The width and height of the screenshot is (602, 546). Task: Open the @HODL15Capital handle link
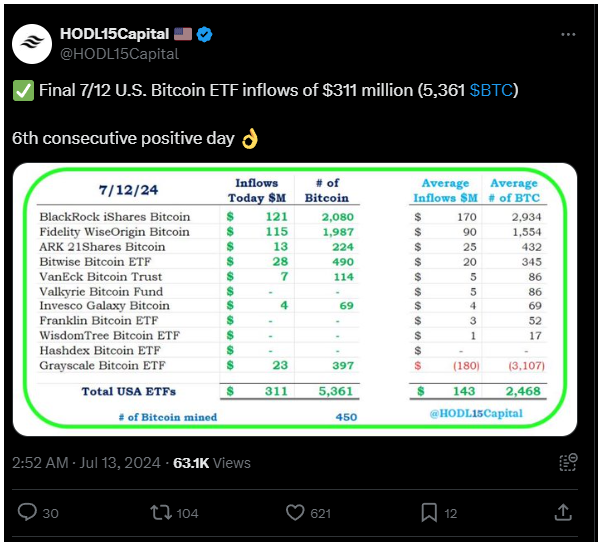point(118,54)
